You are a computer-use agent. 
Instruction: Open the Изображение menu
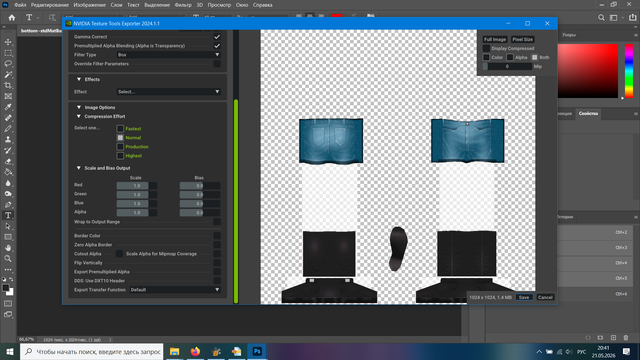click(89, 5)
